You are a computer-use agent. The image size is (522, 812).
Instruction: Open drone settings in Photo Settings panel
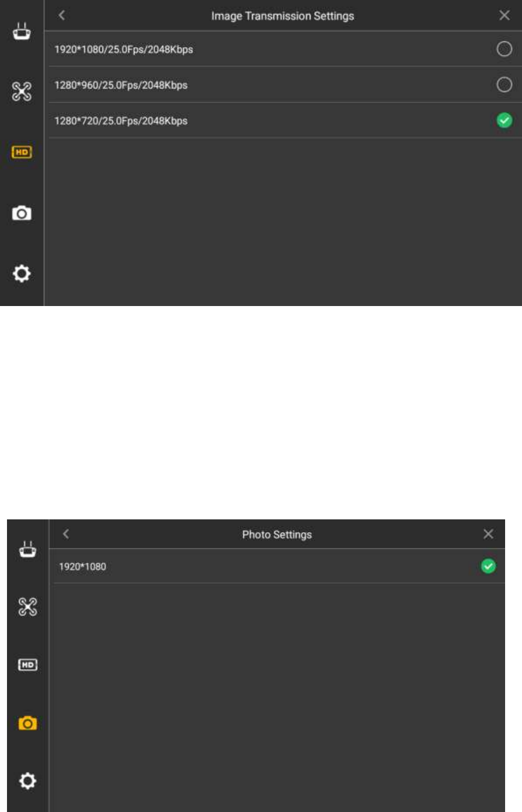(x=28, y=607)
